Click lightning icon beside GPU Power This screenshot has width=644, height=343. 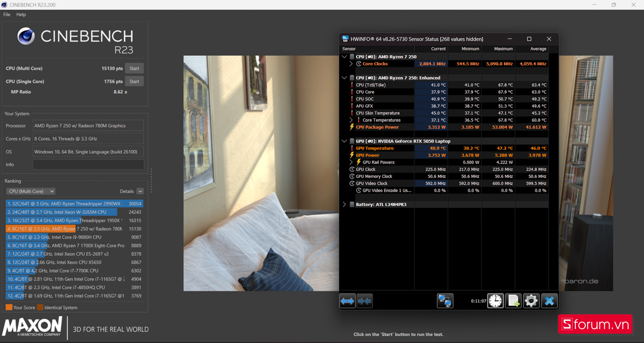[352, 155]
